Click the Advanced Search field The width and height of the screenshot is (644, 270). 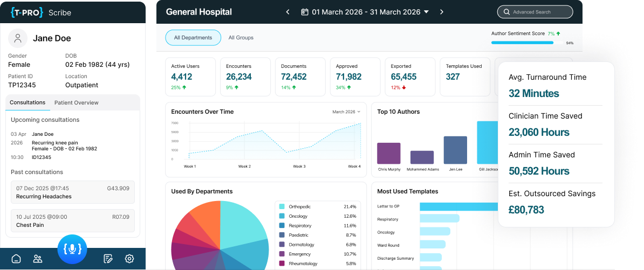tap(535, 12)
